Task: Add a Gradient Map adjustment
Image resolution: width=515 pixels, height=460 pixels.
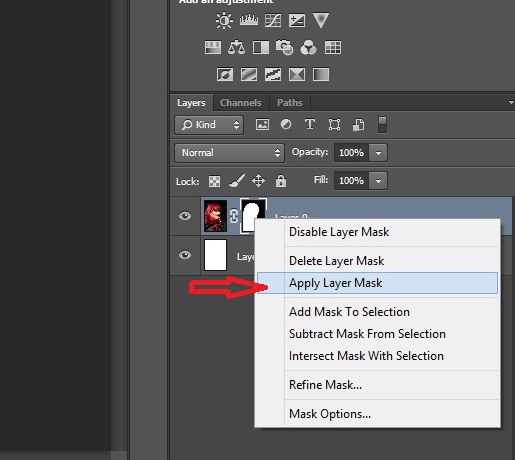Action: pyautogui.click(x=321, y=74)
